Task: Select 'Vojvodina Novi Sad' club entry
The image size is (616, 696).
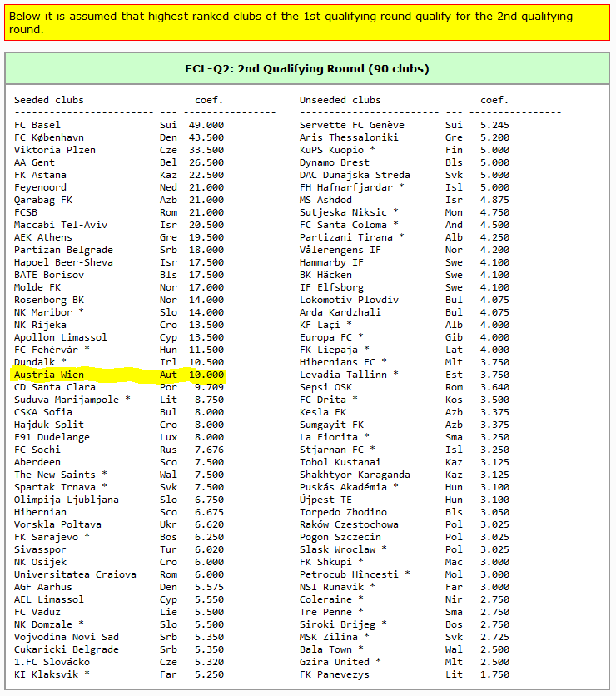Action: pos(67,637)
